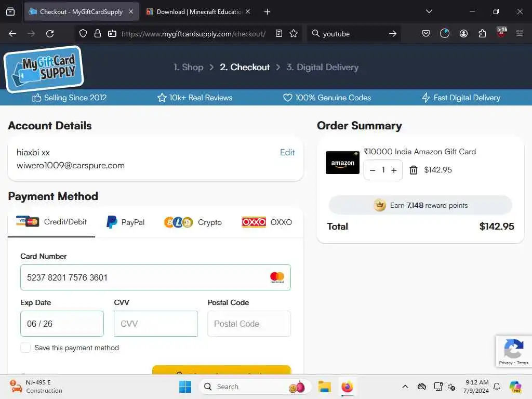Decrease gift card quantity with minus

tap(372, 170)
